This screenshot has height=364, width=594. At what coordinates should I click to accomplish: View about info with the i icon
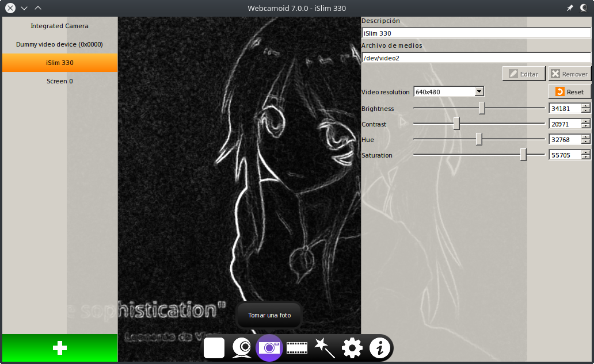(x=379, y=347)
